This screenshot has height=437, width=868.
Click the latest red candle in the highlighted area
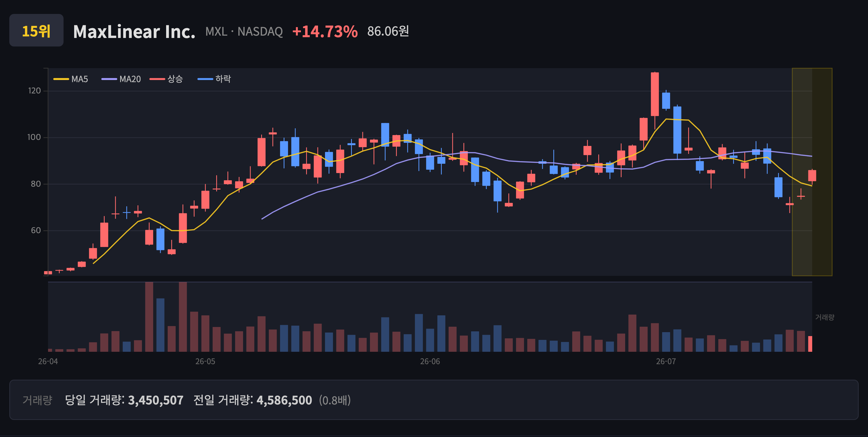click(812, 176)
